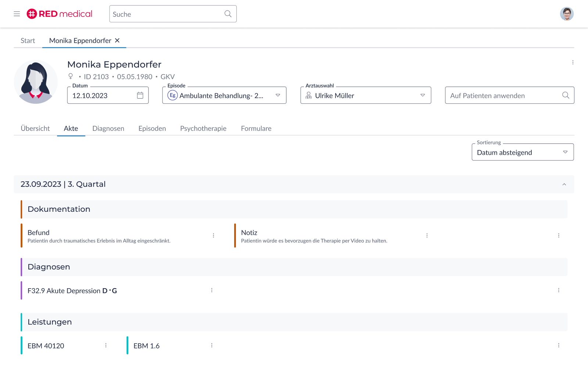Click the Leistungen section header
Screen dimensions: 588x368
[x=294, y=322]
